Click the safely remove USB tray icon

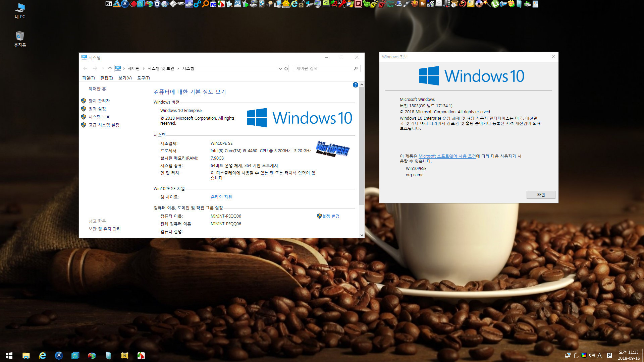[576, 355]
